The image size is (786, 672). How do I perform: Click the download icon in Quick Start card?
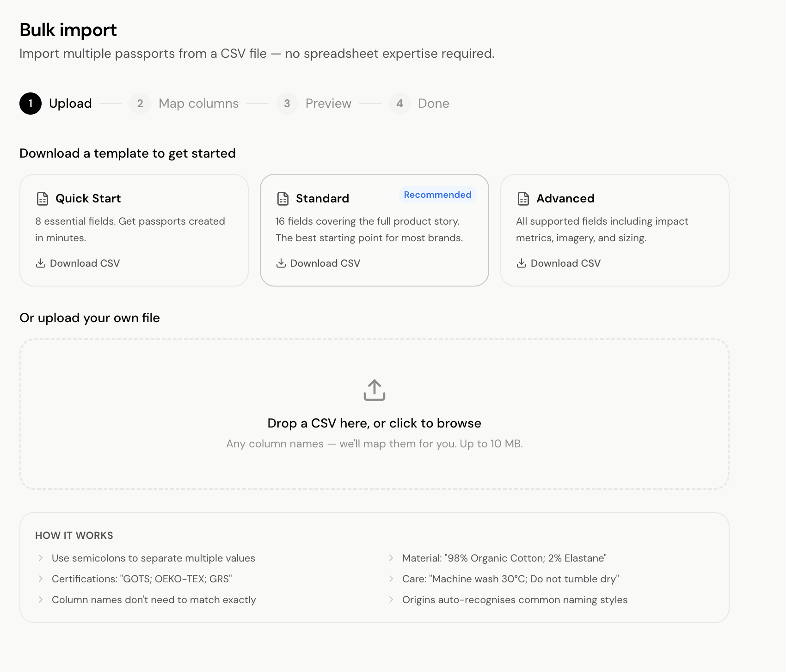(x=41, y=263)
